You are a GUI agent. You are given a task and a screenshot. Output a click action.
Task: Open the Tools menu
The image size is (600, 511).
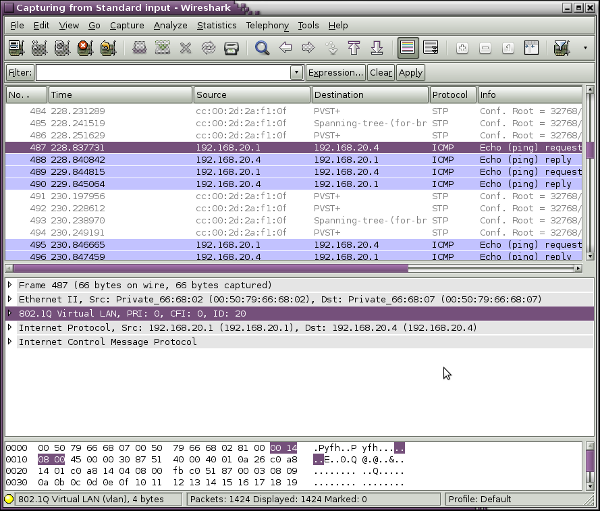click(308, 25)
